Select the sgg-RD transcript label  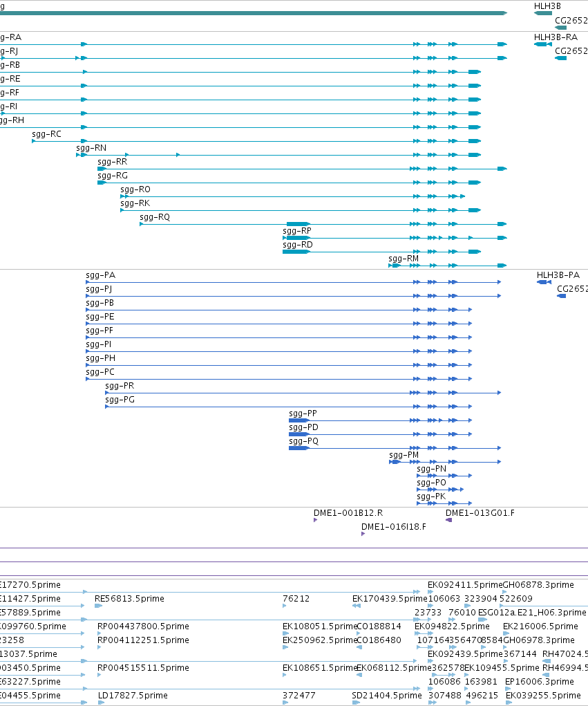[x=297, y=245]
